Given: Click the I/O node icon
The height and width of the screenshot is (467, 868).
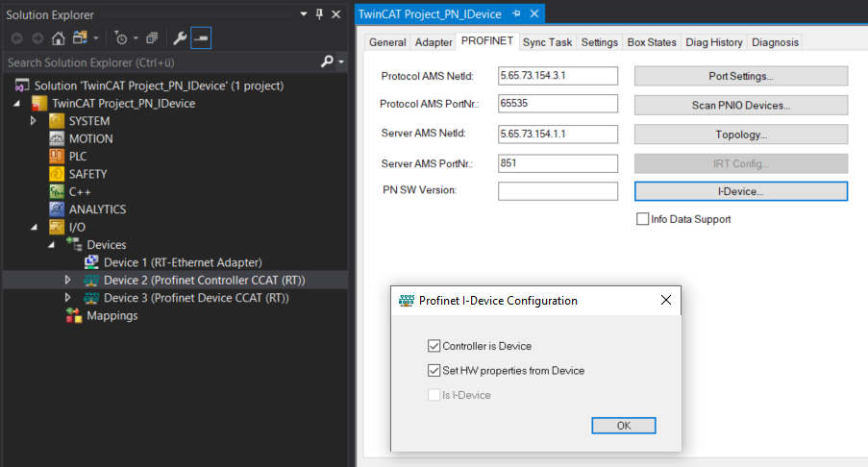Looking at the screenshot, I should coord(57,227).
